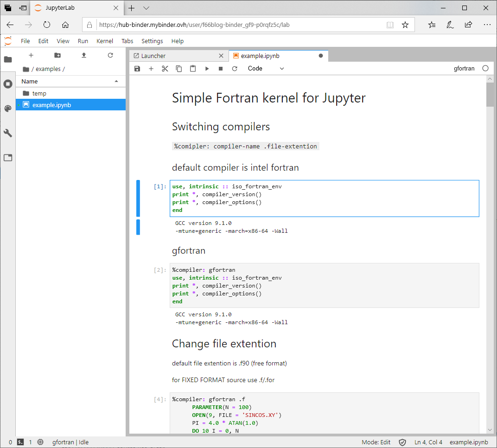Image resolution: width=497 pixels, height=448 pixels.
Task: Click inside code cell [2] editor
Action: (x=324, y=285)
